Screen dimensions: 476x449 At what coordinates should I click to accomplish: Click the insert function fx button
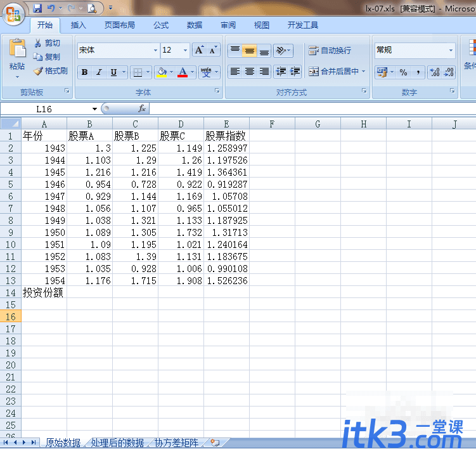click(142, 108)
